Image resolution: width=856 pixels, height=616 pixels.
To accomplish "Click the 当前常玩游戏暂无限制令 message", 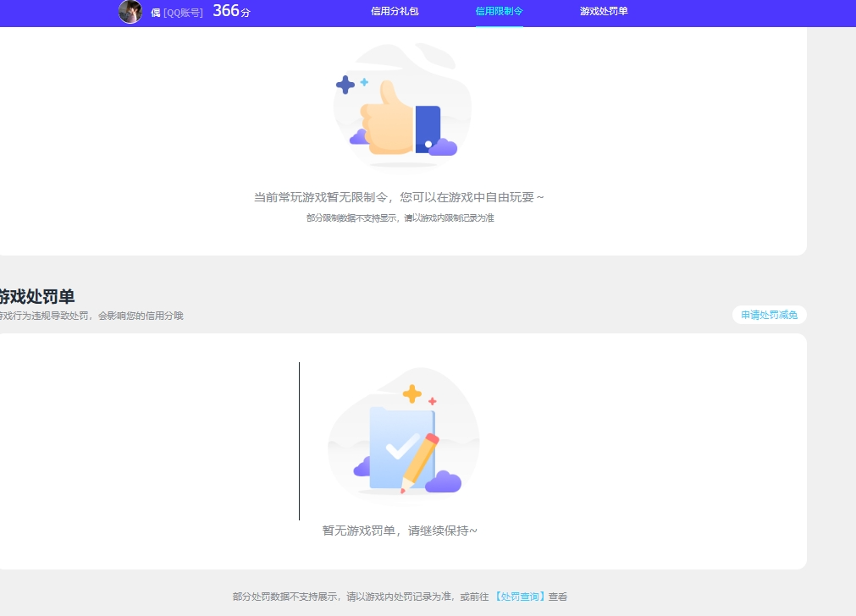I will click(399, 197).
